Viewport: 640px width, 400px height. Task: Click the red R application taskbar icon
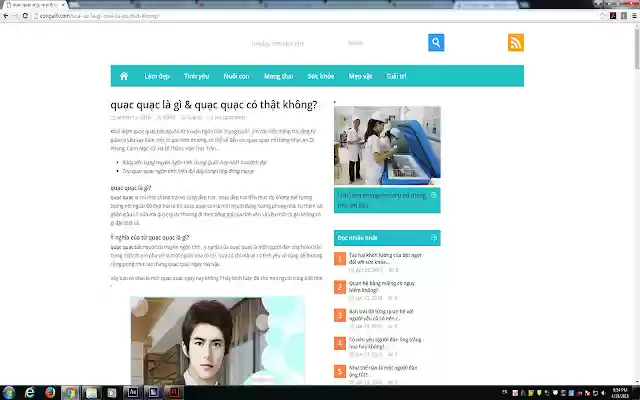174,393
